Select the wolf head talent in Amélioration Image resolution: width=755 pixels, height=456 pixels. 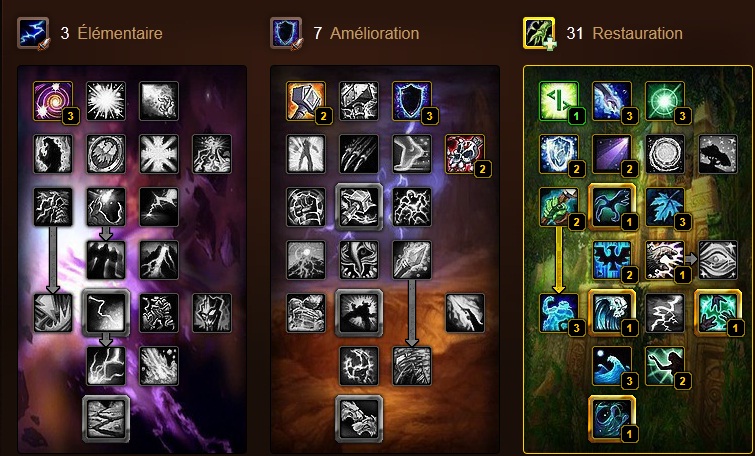click(x=359, y=419)
